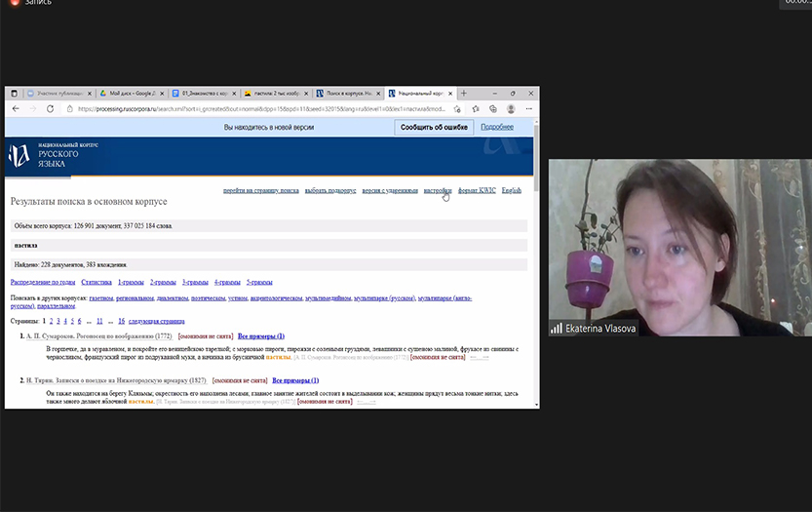Open the 'настройки' link

coord(438,190)
